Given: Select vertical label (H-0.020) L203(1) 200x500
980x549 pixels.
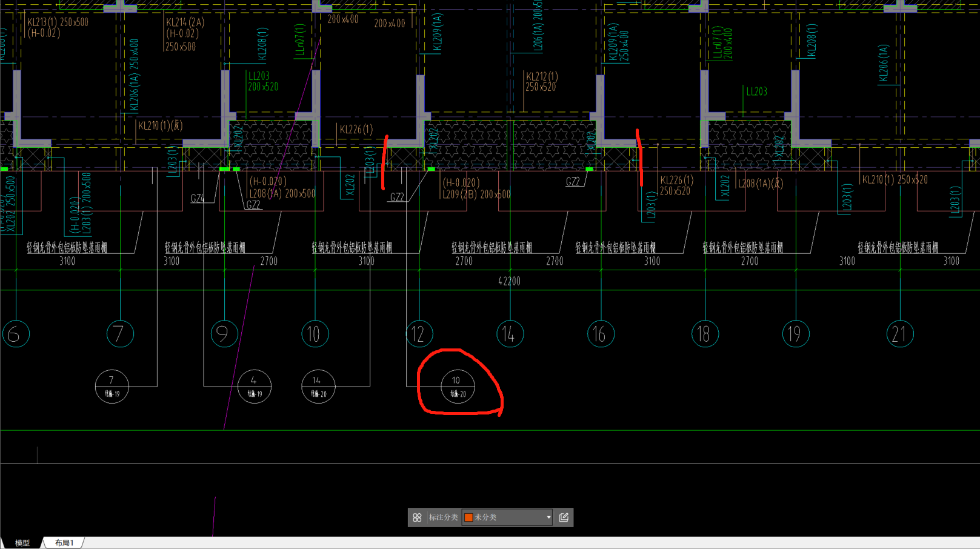Looking at the screenshot, I should (x=79, y=204).
